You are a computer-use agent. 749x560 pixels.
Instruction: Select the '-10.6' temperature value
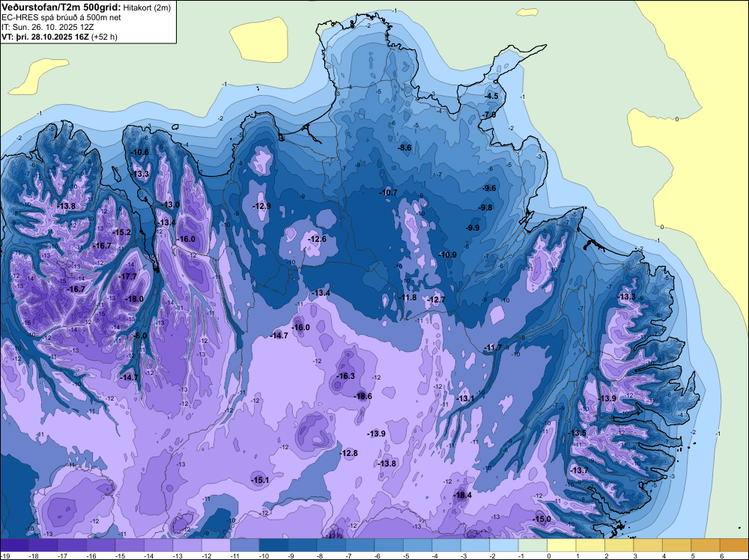tap(140, 152)
